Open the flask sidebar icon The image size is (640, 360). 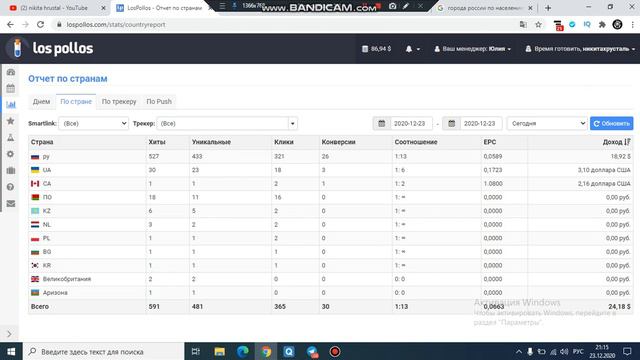(11, 138)
